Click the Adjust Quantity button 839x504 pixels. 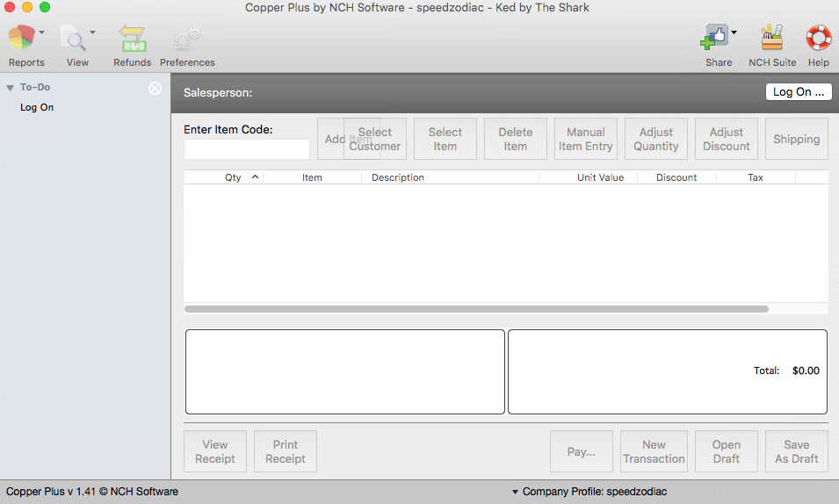[x=656, y=139]
